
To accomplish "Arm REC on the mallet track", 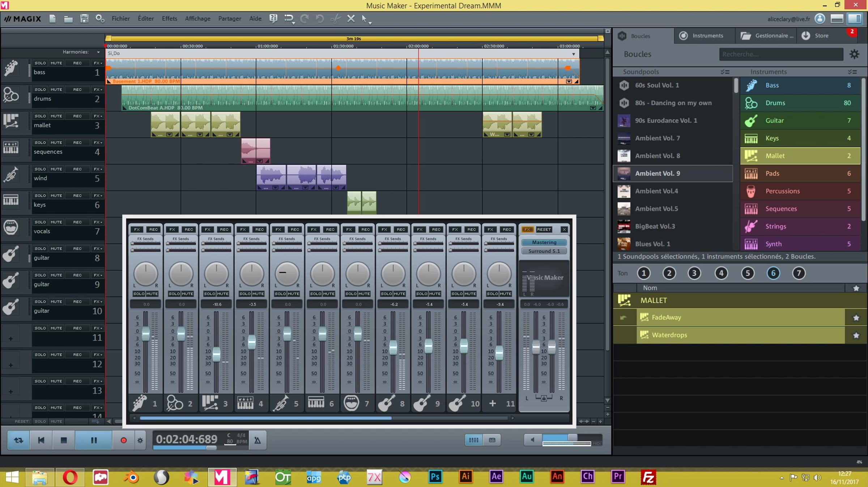I will pyautogui.click(x=77, y=116).
